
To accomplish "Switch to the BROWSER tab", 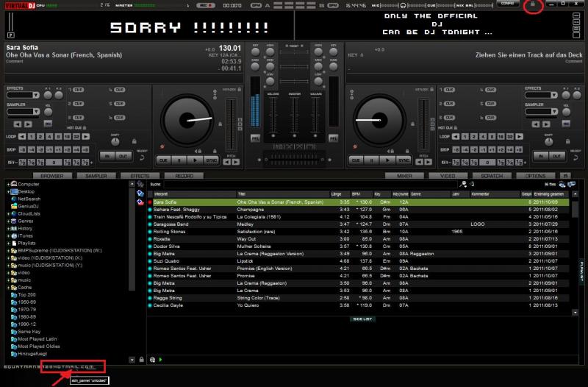I will (x=51, y=176).
